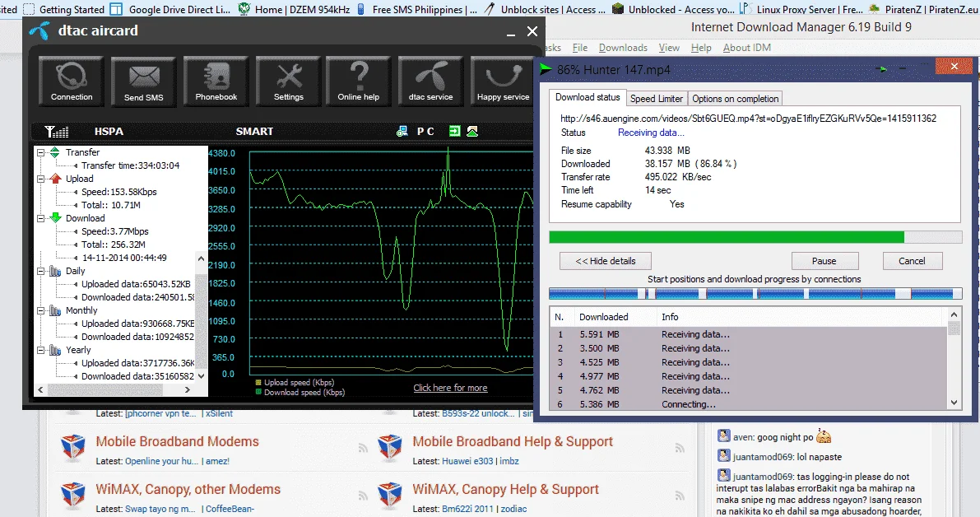Collapse the Transfer tree node

click(40, 152)
